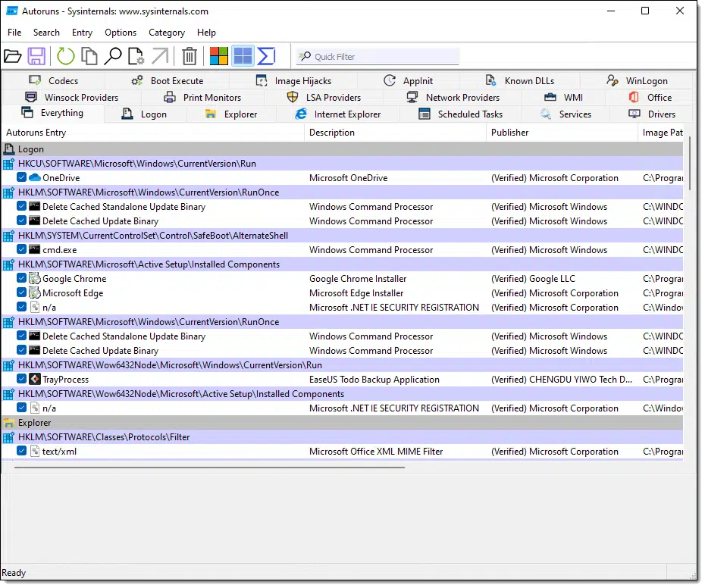
Task: Click the Explorer section folder icon
Action: click(8, 423)
